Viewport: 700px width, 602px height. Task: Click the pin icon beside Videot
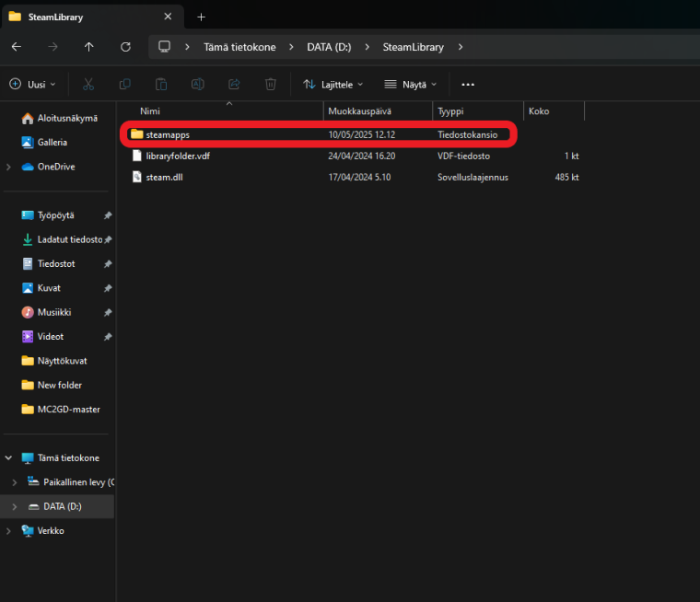[x=108, y=337]
